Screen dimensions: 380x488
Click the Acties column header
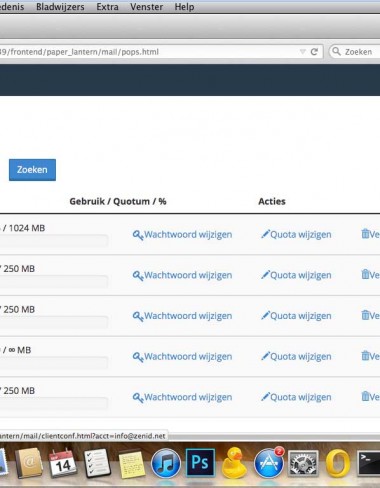[272, 201]
